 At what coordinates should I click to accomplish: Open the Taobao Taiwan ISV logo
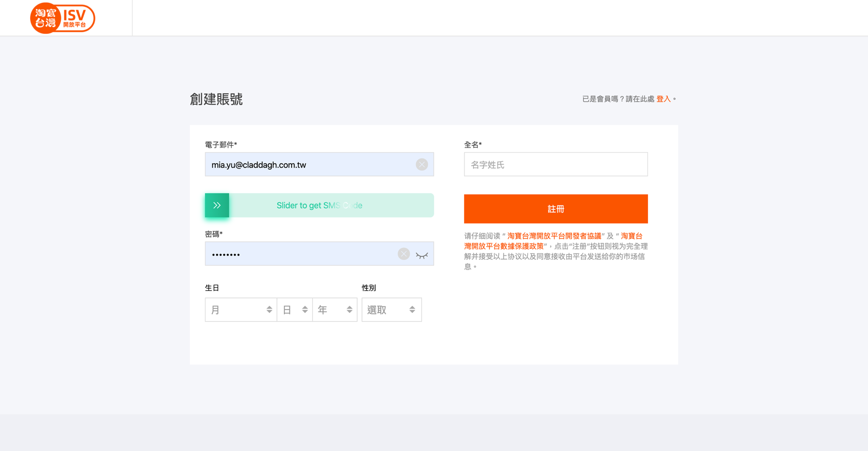(62, 18)
